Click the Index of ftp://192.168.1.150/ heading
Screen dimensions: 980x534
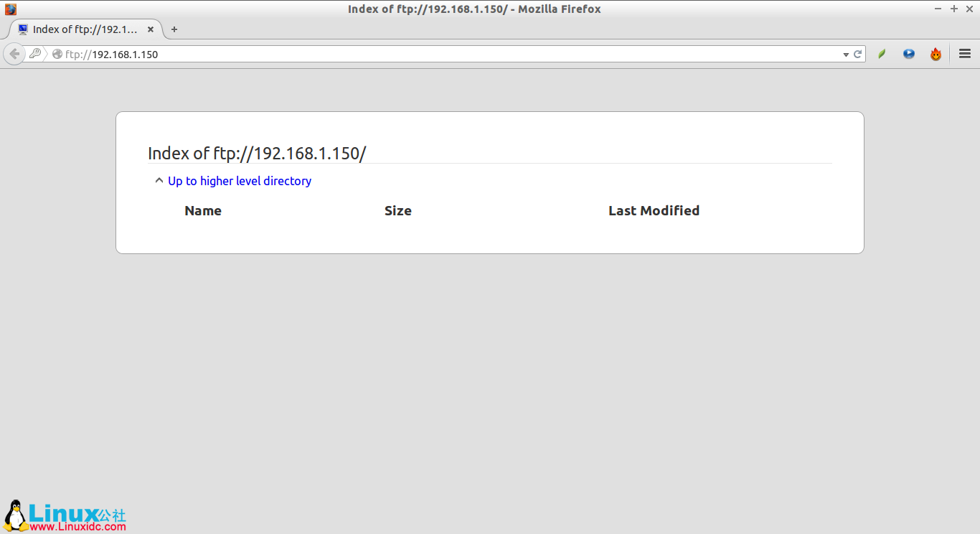pyautogui.click(x=257, y=153)
